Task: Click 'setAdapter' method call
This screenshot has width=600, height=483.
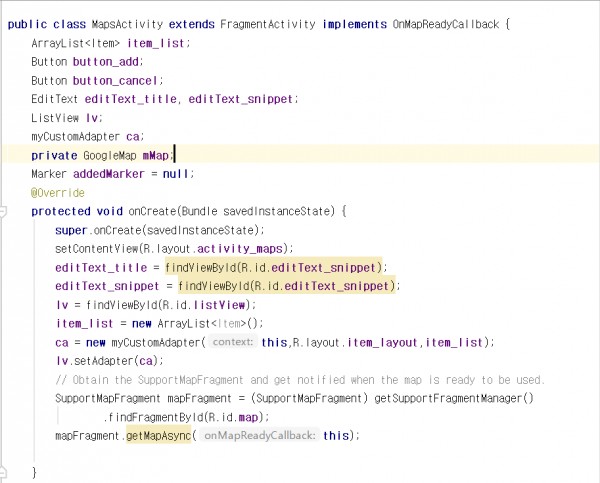Action: coord(106,361)
